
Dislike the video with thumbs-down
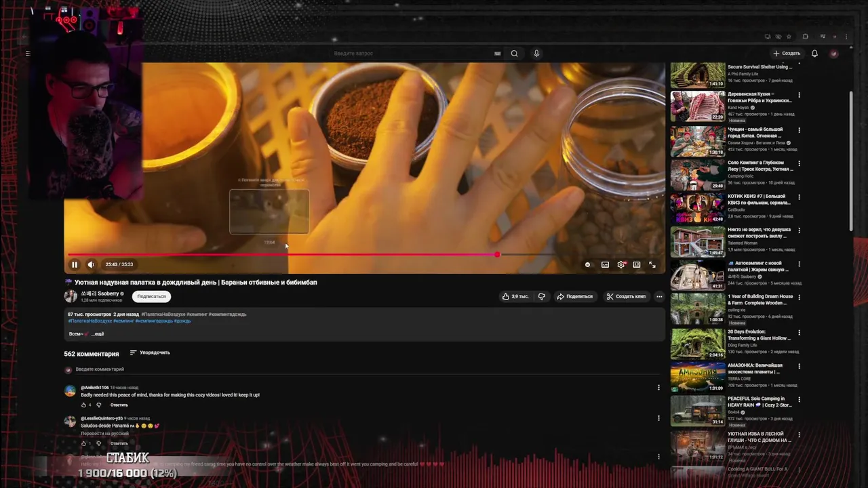tap(541, 296)
